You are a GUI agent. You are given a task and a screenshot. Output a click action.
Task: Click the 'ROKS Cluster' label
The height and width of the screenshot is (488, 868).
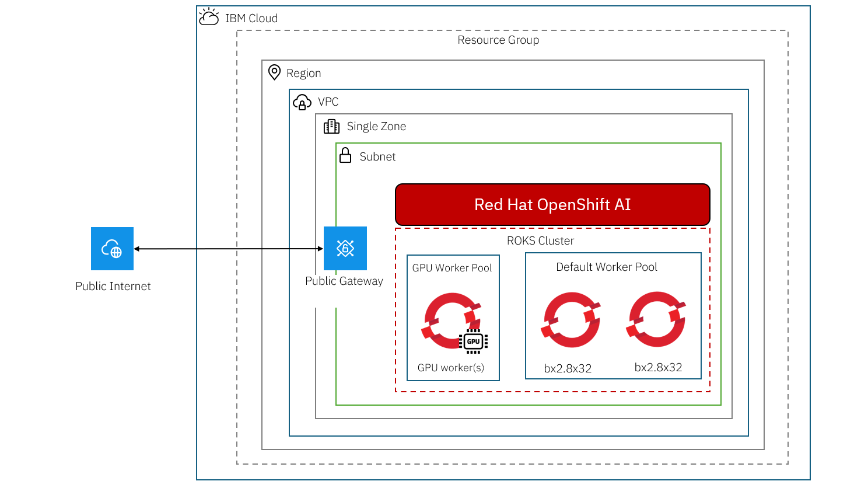click(x=540, y=240)
